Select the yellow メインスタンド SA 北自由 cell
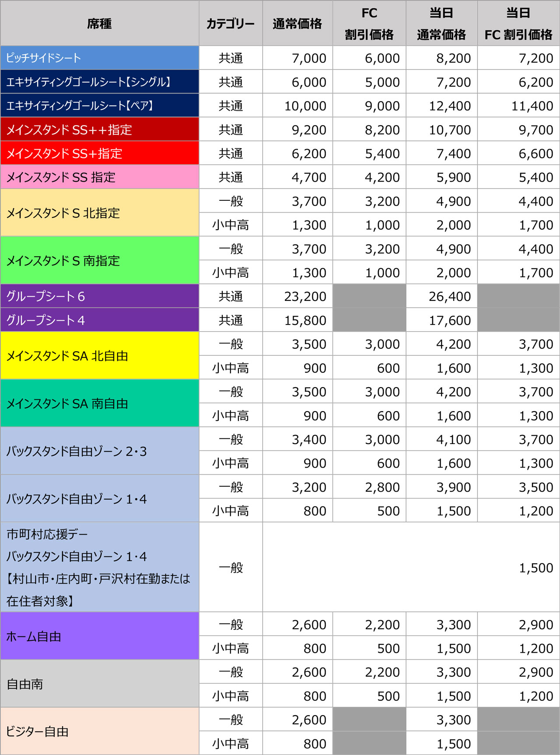This screenshot has height=755, width=560. [x=99, y=356]
